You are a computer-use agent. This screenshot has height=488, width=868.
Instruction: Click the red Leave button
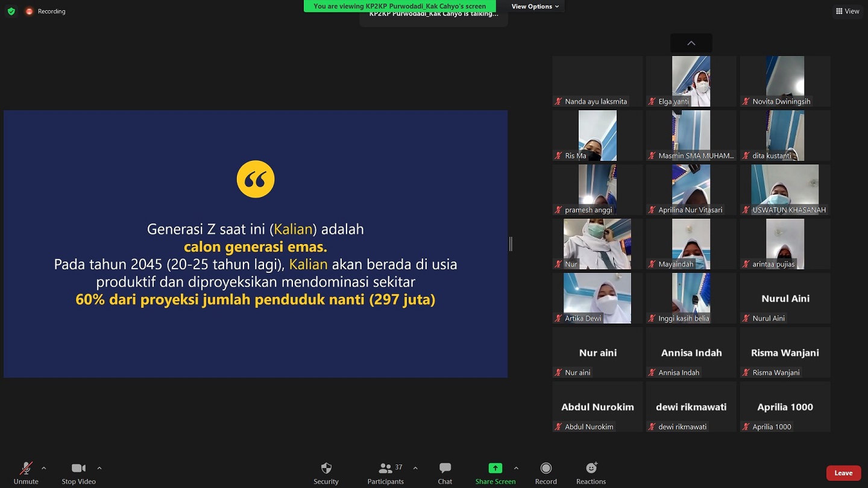click(x=843, y=473)
